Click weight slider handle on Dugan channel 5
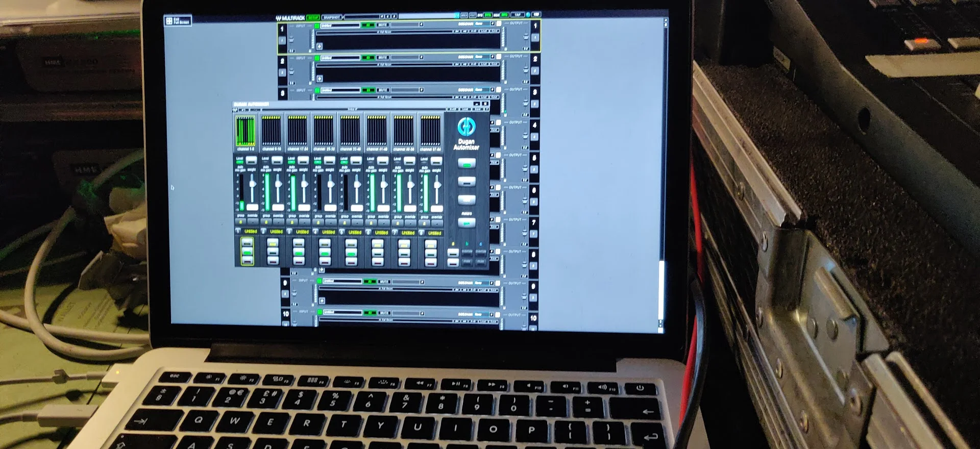The height and width of the screenshot is (449, 980). click(357, 184)
